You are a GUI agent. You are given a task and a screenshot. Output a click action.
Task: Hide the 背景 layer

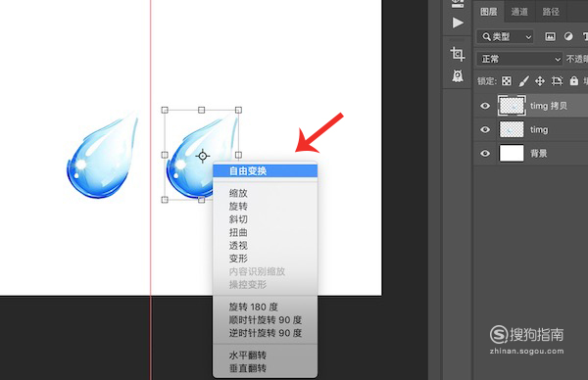coord(485,154)
